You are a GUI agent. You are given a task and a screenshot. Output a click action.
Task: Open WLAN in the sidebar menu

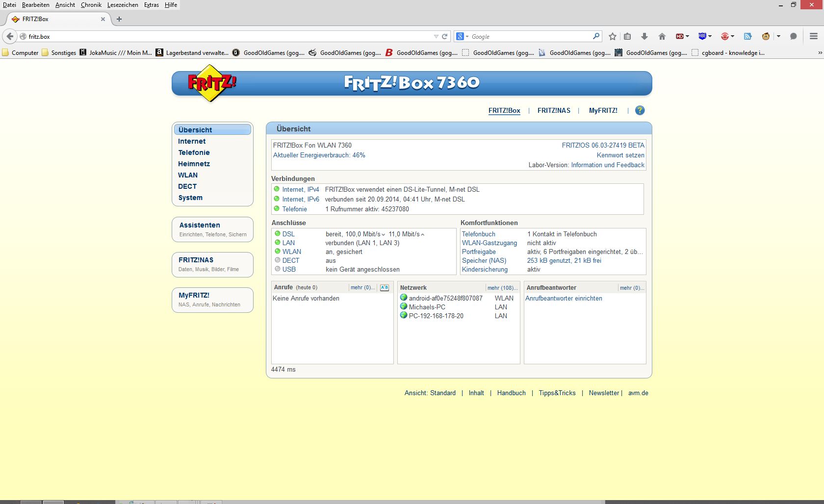coord(188,175)
